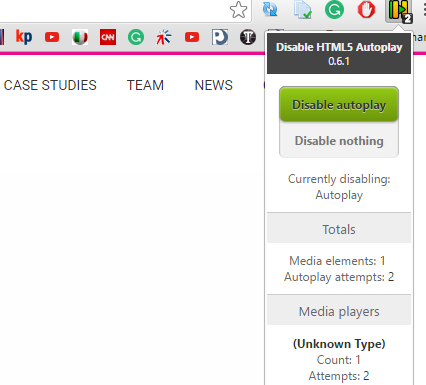426x385 pixels.
Task: Click the green Grammarly bookmark icon
Action: (x=136, y=37)
